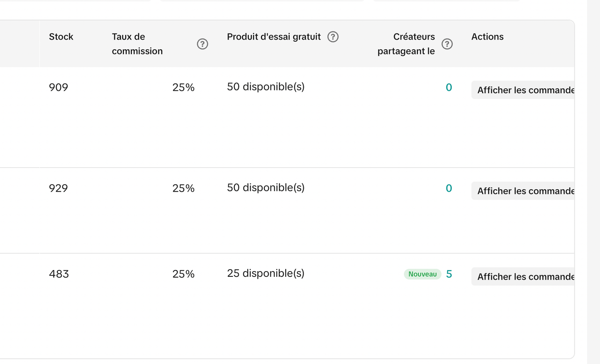Screen dimensions: 600x364
Task: Select the Taux de commission column header
Action: [x=137, y=44]
